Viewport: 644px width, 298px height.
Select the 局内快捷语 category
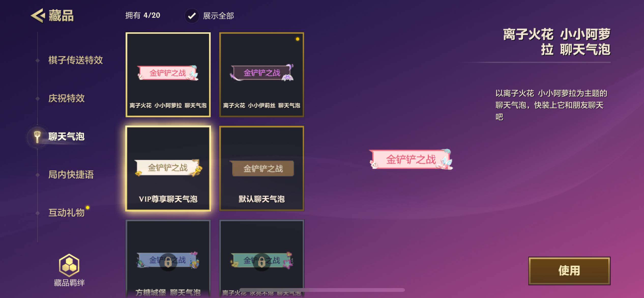(x=71, y=175)
